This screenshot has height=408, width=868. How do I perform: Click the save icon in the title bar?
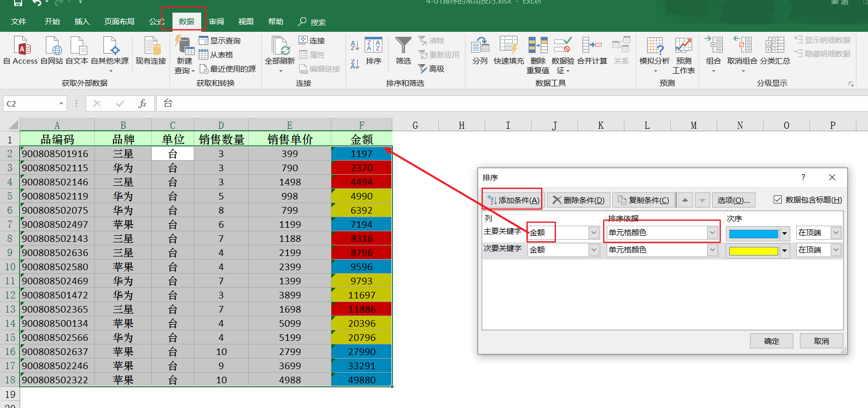(18, 3)
